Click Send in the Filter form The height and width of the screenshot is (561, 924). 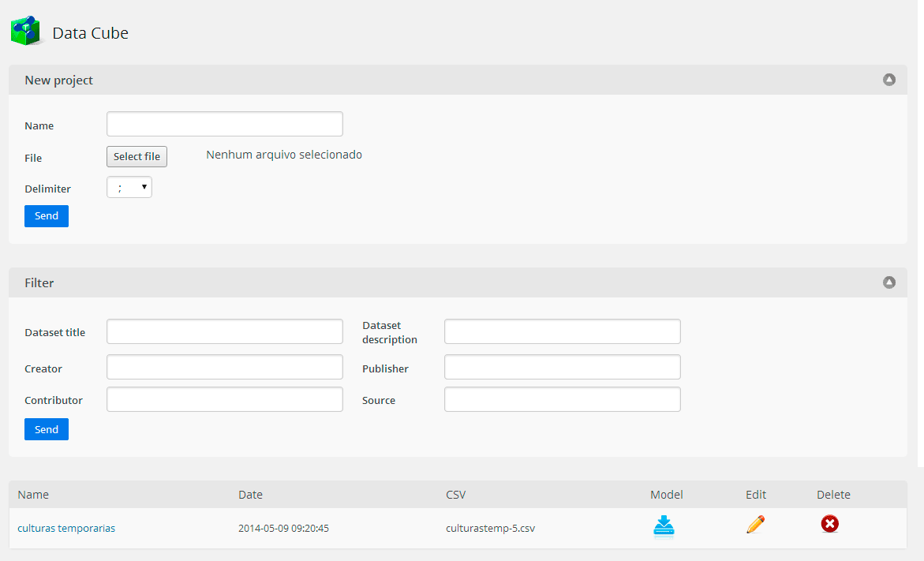[x=47, y=429]
